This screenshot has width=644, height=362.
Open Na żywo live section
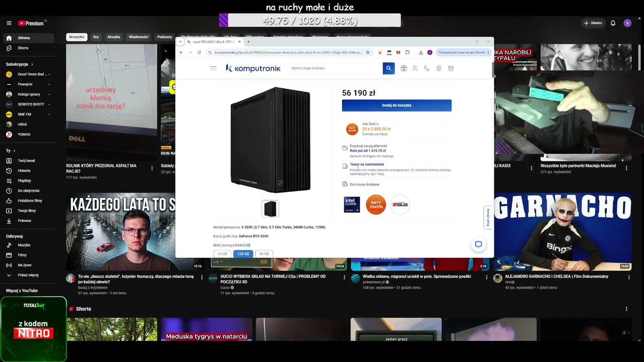(x=24, y=265)
